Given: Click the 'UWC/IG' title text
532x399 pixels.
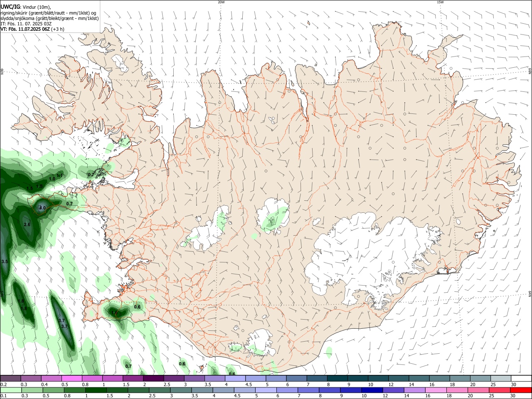Looking at the screenshot, I should [x=10, y=7].
